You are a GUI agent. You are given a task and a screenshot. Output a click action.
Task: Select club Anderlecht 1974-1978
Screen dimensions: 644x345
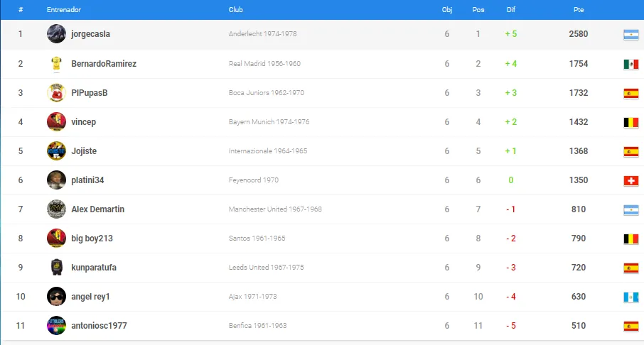tap(262, 33)
